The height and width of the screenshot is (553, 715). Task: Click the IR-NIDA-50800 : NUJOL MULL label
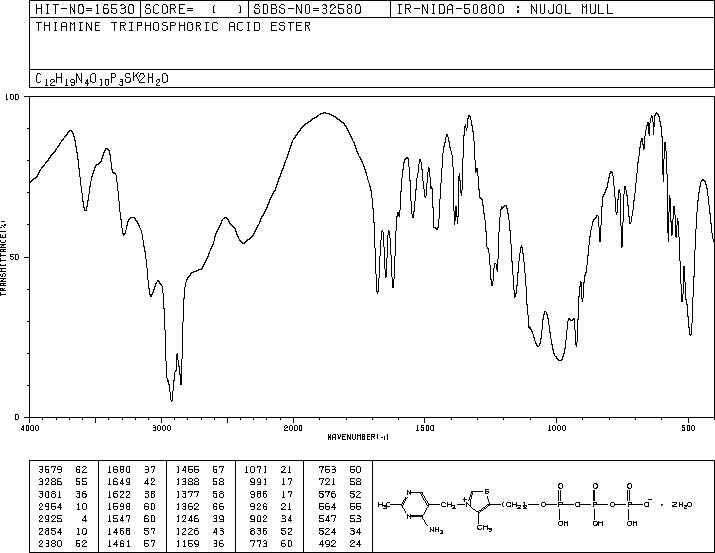point(505,9)
